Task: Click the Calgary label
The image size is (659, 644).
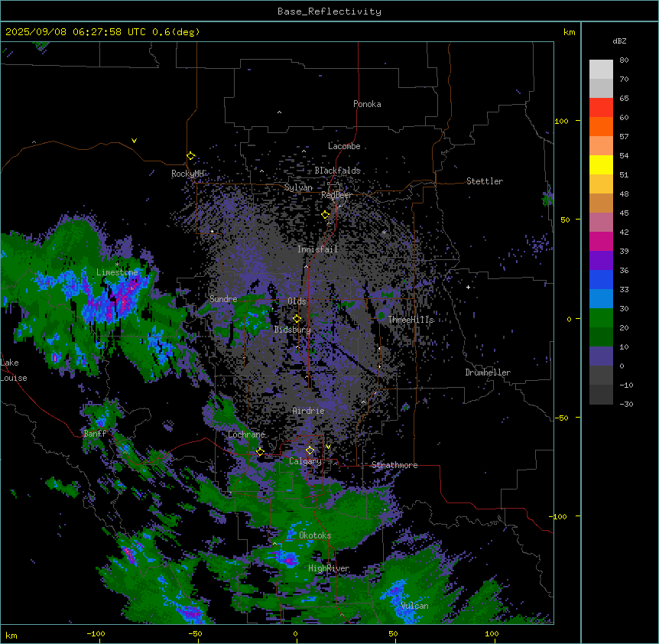Action: click(x=305, y=461)
